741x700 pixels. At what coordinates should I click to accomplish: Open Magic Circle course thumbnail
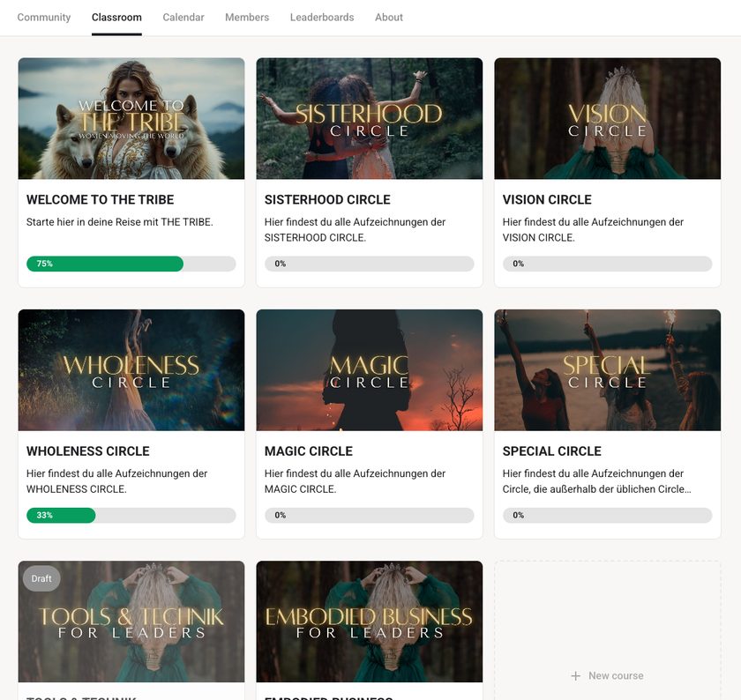click(370, 370)
